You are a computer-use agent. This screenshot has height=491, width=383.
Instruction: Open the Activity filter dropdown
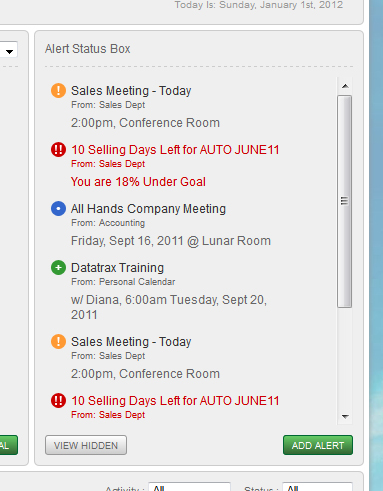coord(189,487)
